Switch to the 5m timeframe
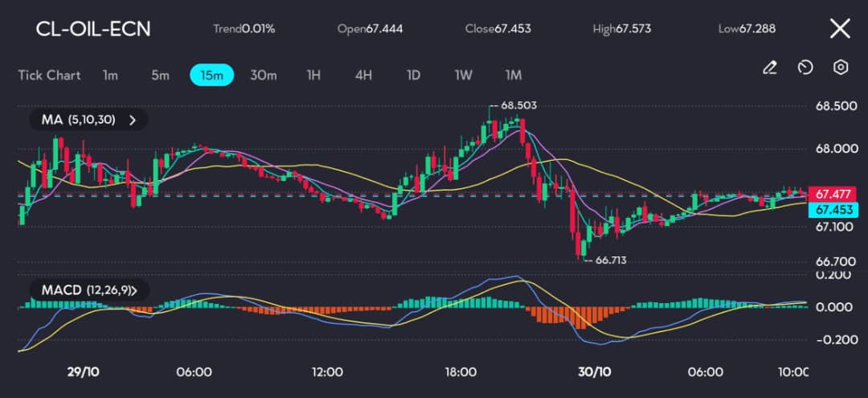Viewport: 868px width, 398px height. click(161, 75)
